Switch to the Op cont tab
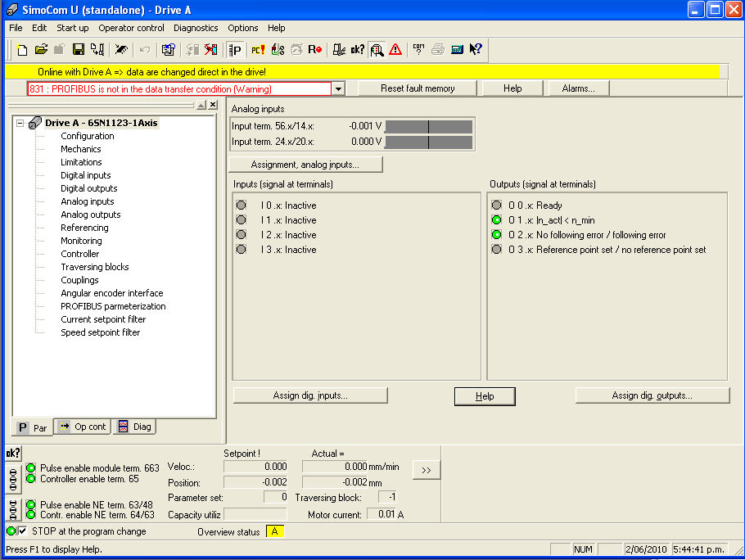This screenshot has width=745, height=560. click(83, 427)
